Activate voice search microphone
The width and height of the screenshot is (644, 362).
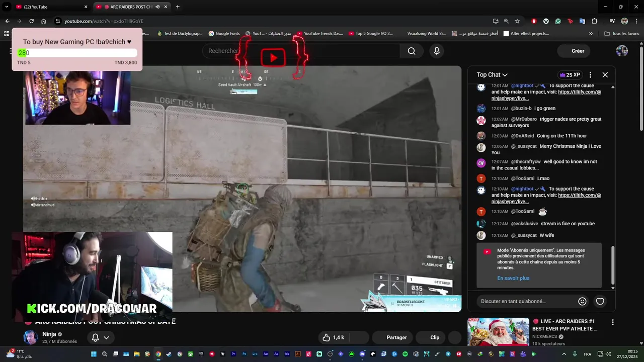coord(437,51)
